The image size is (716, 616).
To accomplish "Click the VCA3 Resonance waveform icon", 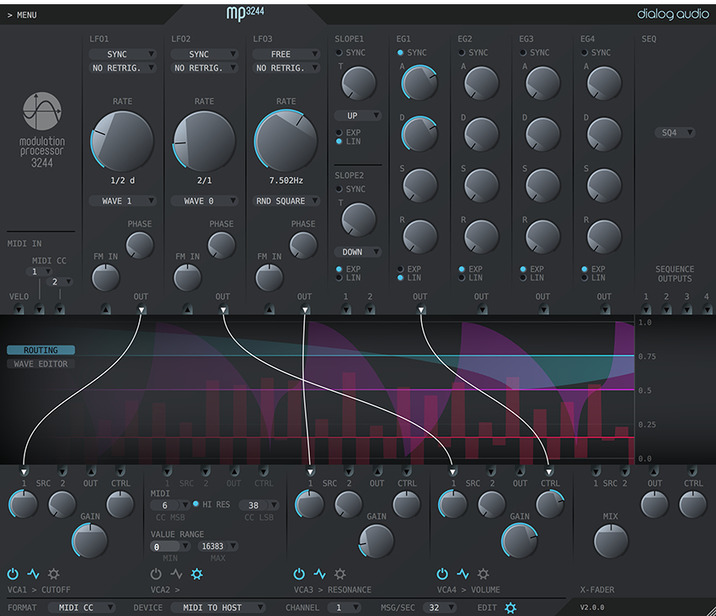I will pyautogui.click(x=320, y=574).
